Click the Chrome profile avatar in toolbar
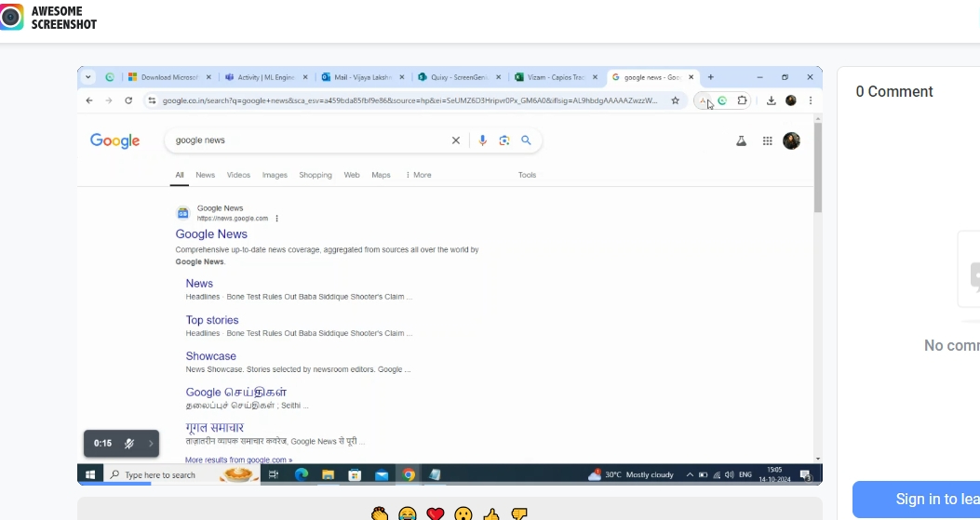The height and width of the screenshot is (520, 980). [791, 100]
